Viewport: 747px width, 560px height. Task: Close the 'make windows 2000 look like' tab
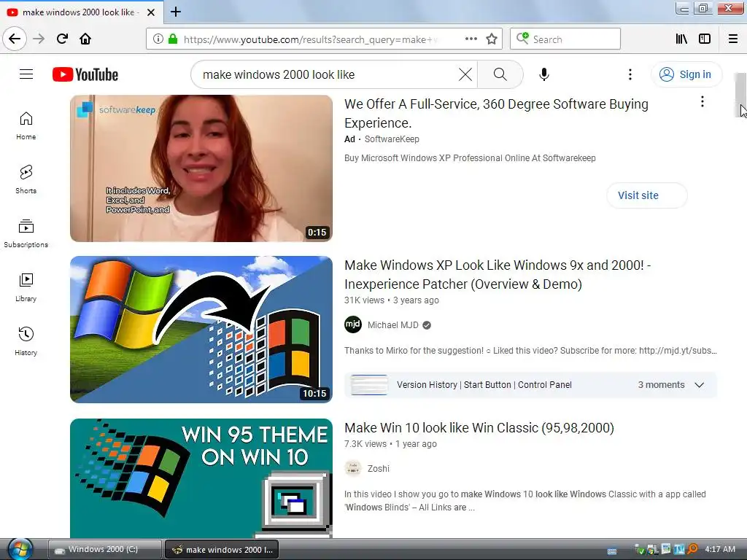point(151,12)
